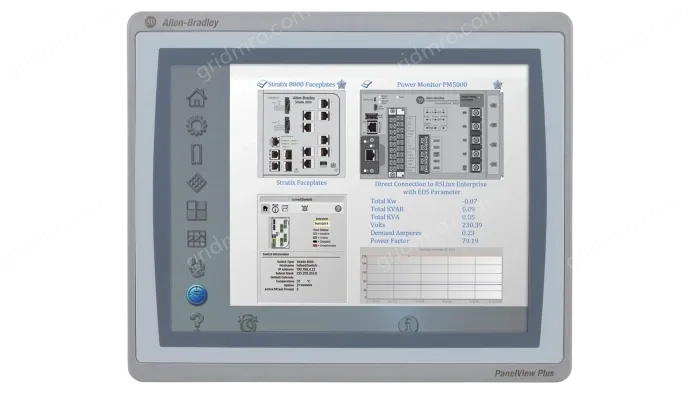
Task: Select the four-square layout icon
Action: tap(196, 211)
